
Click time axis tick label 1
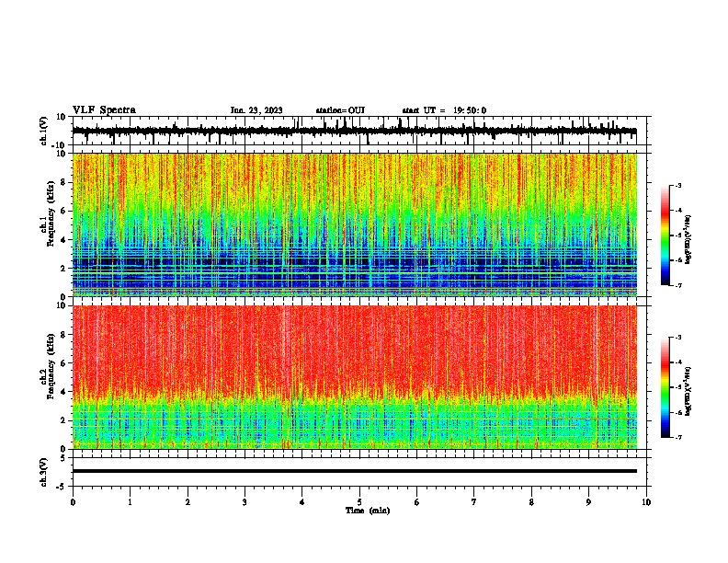130,502
